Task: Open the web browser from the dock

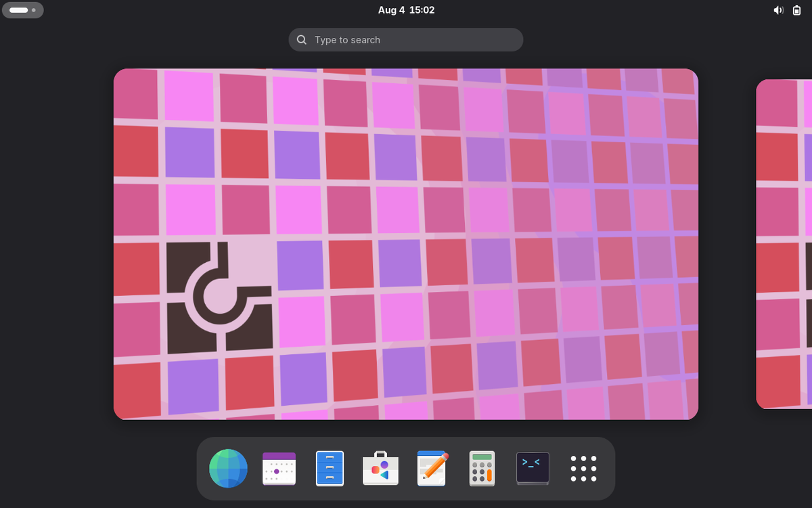Action: [x=228, y=468]
